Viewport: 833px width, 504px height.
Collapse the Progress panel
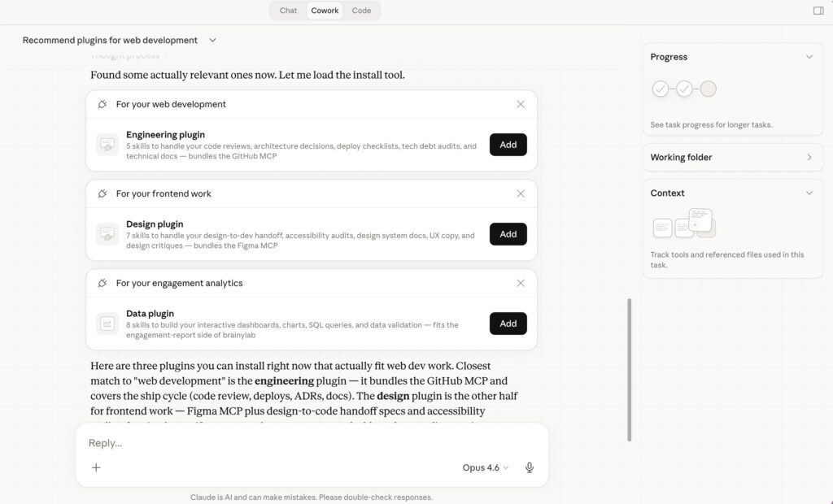(809, 57)
